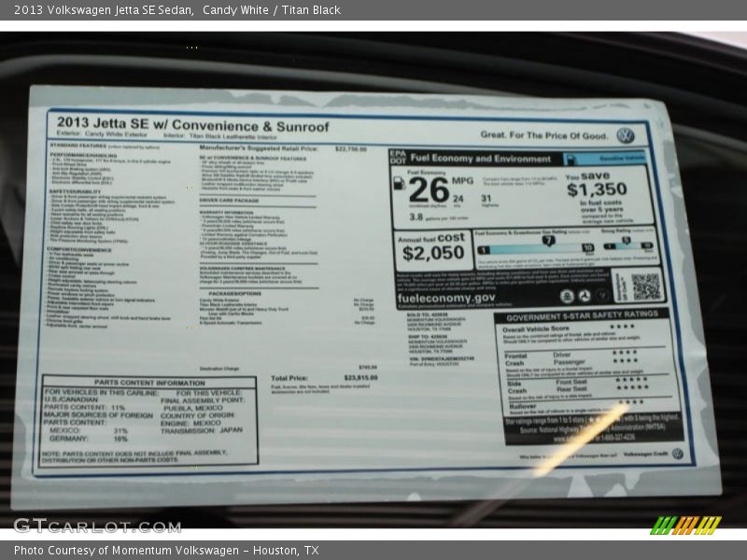This screenshot has height=560, width=747.
Task: Click the 'Fuel Economy and Environment' header
Action: 480,159
